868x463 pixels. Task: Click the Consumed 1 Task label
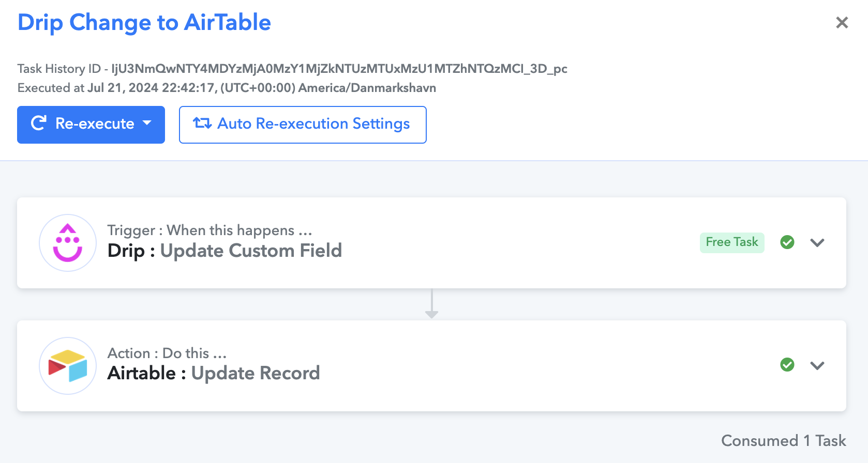point(784,441)
